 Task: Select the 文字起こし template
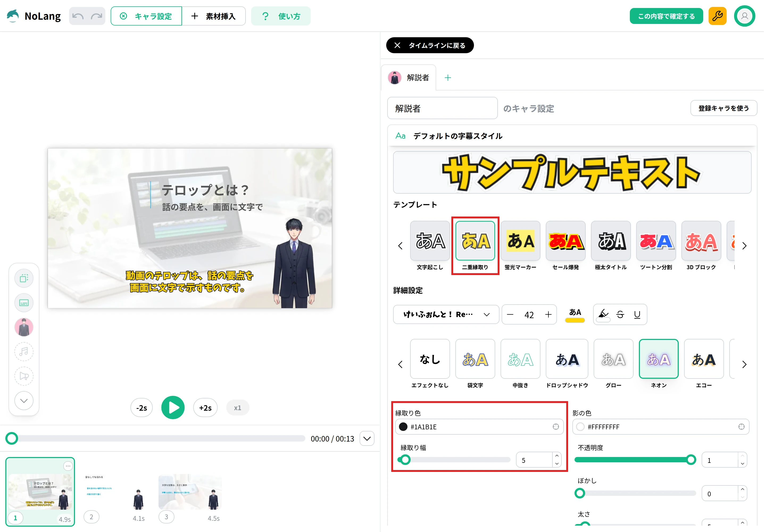[x=430, y=241]
